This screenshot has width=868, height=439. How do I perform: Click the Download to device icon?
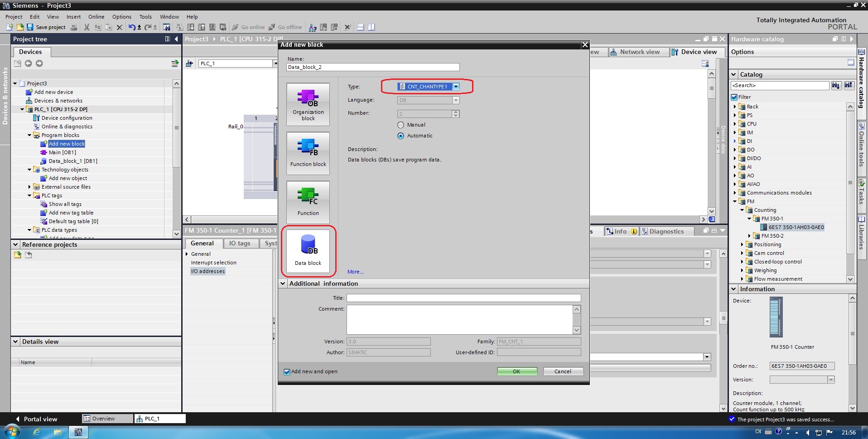pyautogui.click(x=191, y=27)
